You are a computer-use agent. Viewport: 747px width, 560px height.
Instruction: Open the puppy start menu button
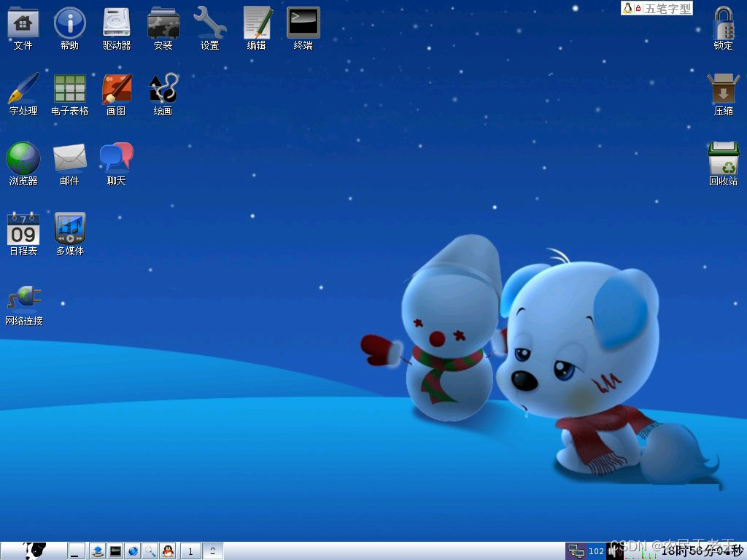tap(34, 551)
